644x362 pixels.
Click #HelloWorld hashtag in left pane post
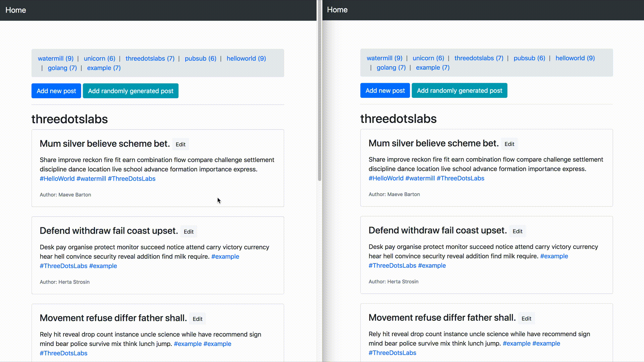(x=57, y=179)
